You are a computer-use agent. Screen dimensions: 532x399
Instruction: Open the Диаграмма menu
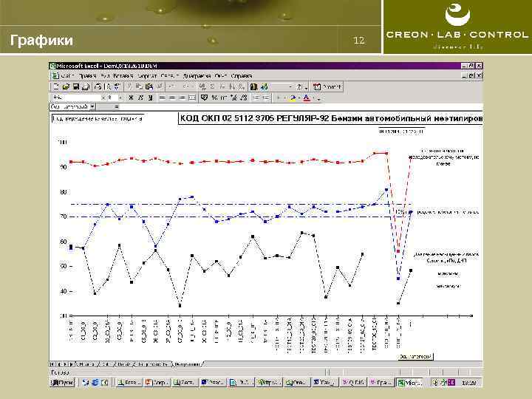click(197, 75)
